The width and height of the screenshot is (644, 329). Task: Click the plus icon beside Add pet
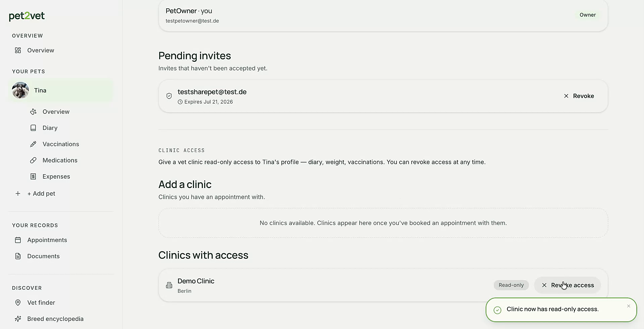point(18,194)
